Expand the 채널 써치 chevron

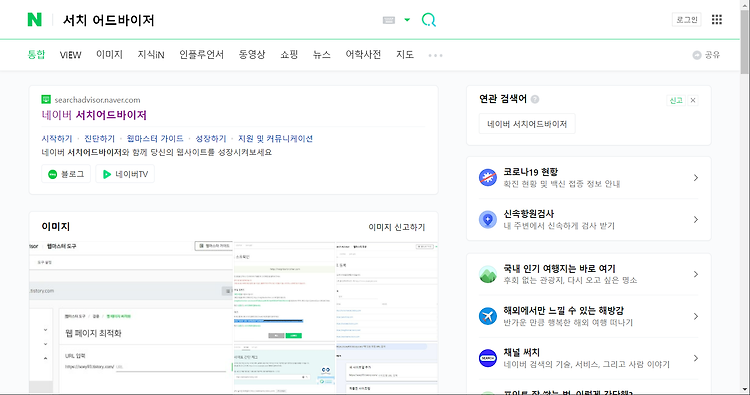pyautogui.click(x=695, y=358)
